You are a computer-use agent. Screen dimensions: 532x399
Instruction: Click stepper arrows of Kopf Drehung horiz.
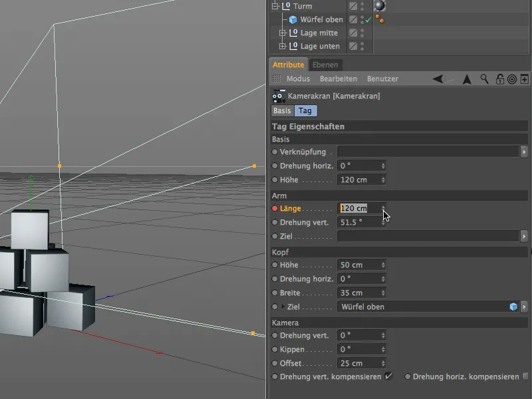tap(383, 279)
